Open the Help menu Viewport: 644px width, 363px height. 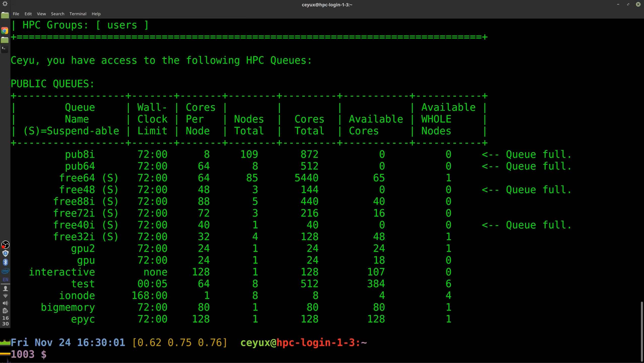(x=96, y=14)
